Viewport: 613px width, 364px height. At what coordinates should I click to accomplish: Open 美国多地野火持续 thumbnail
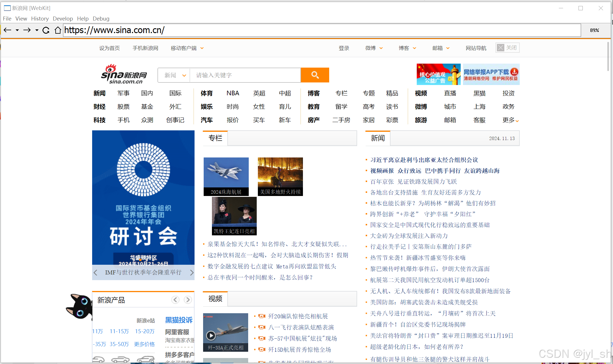click(280, 177)
